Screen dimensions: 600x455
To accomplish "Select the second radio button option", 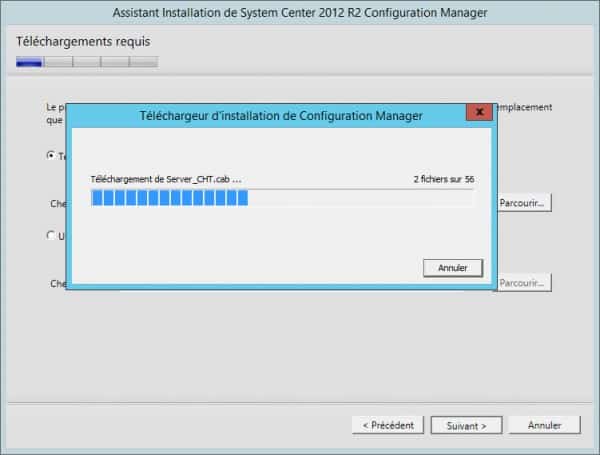I will [52, 236].
